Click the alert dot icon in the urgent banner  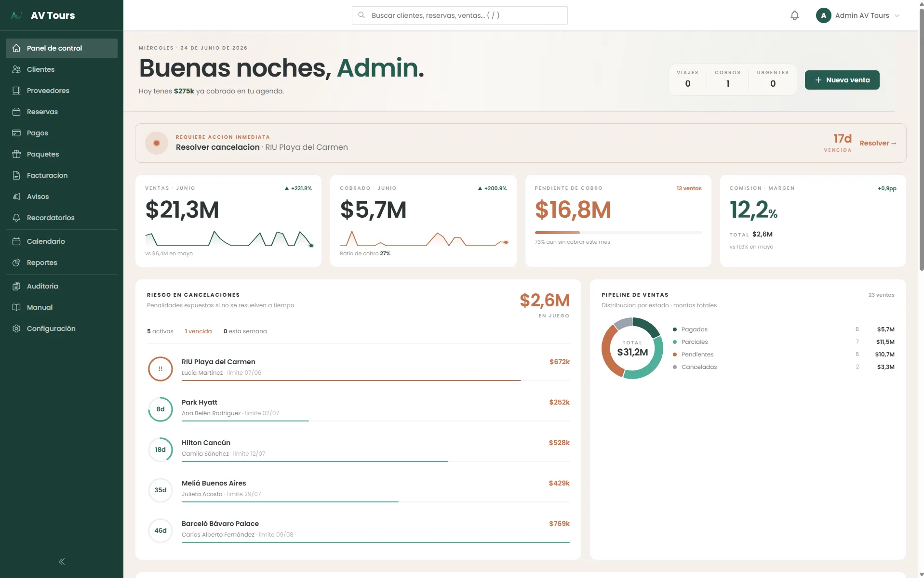click(x=157, y=143)
